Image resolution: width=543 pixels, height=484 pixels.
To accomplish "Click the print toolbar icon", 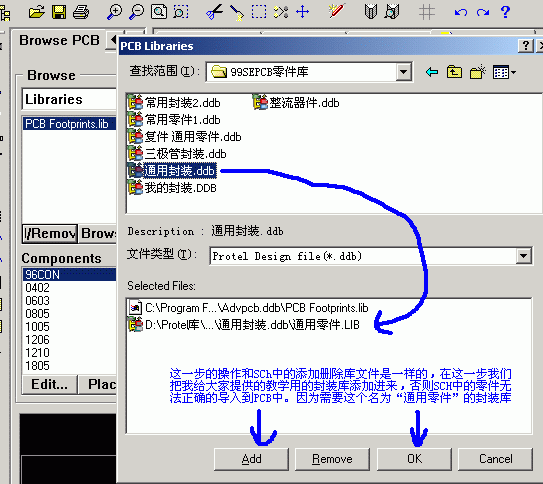I will click(x=81, y=12).
